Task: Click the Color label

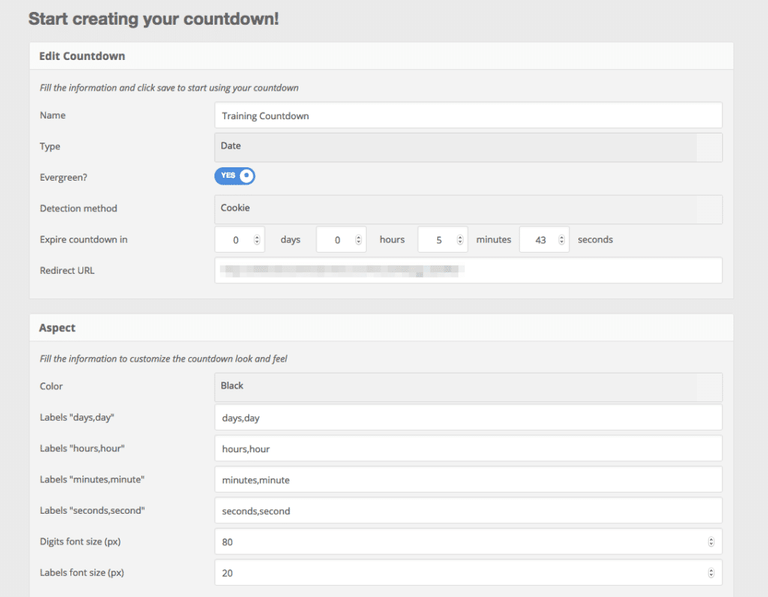Action: pyautogui.click(x=51, y=386)
